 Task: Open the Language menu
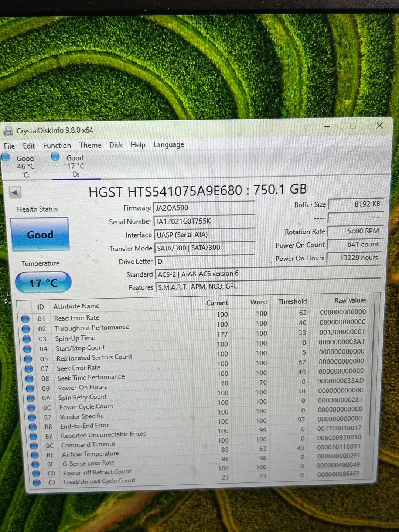pos(168,144)
